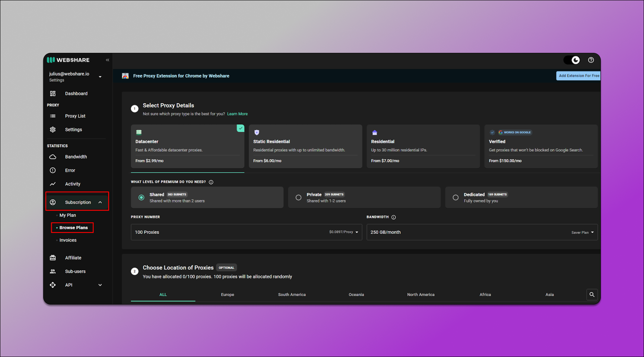Select the Residential proxy card

pos(423,146)
